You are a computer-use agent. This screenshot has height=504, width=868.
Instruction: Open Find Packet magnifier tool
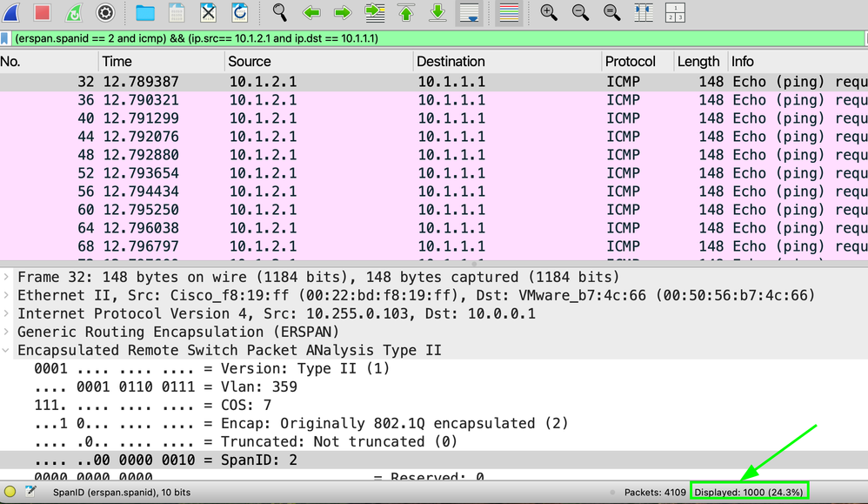point(279,12)
